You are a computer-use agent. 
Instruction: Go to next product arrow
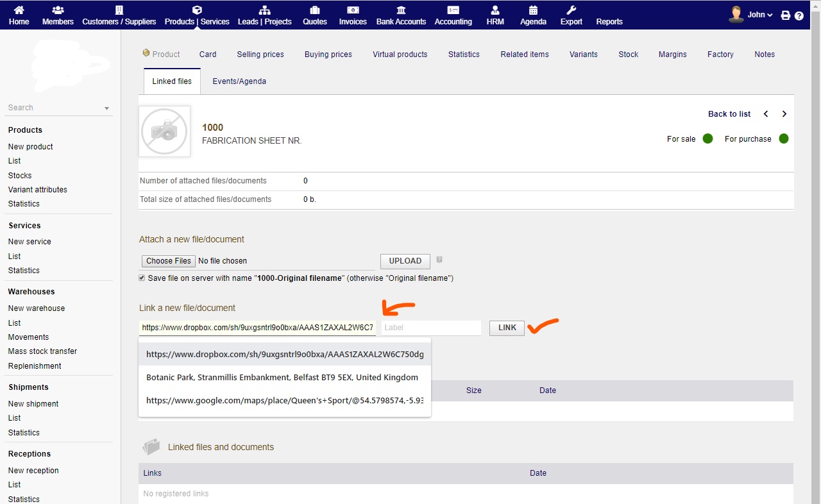click(784, 114)
